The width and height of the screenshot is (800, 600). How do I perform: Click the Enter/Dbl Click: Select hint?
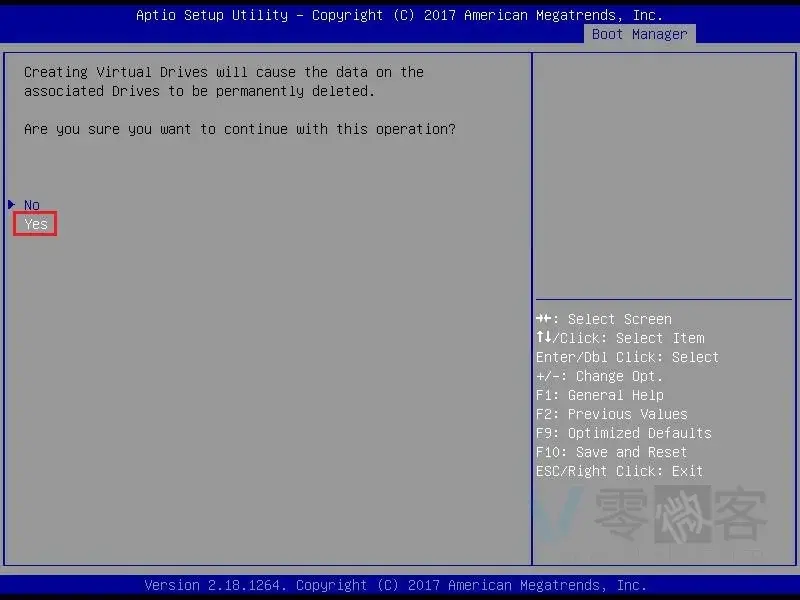tap(627, 357)
